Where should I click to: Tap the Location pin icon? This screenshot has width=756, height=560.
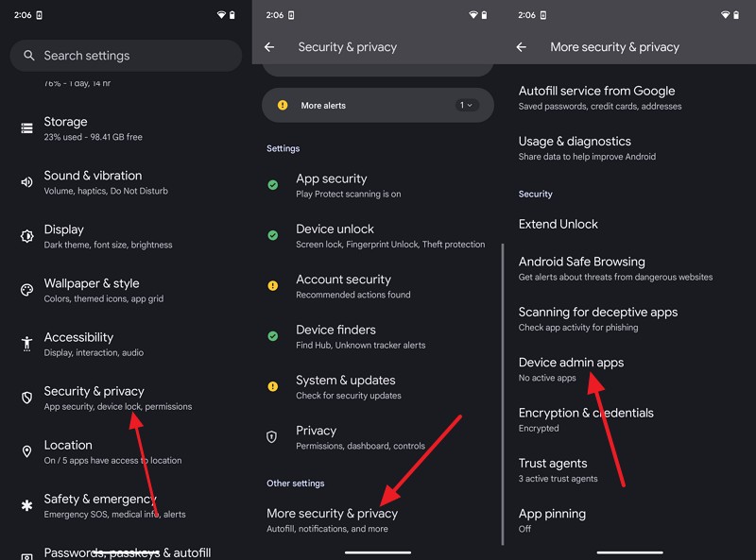click(27, 451)
